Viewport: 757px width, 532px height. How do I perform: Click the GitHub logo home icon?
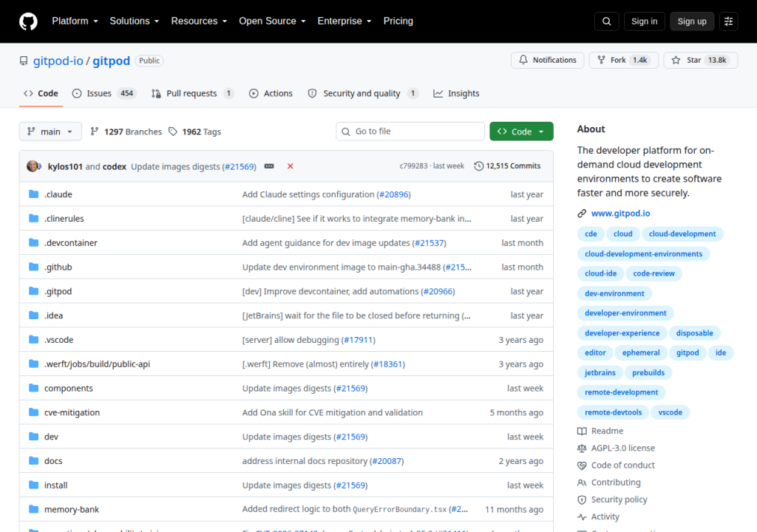pos(28,21)
